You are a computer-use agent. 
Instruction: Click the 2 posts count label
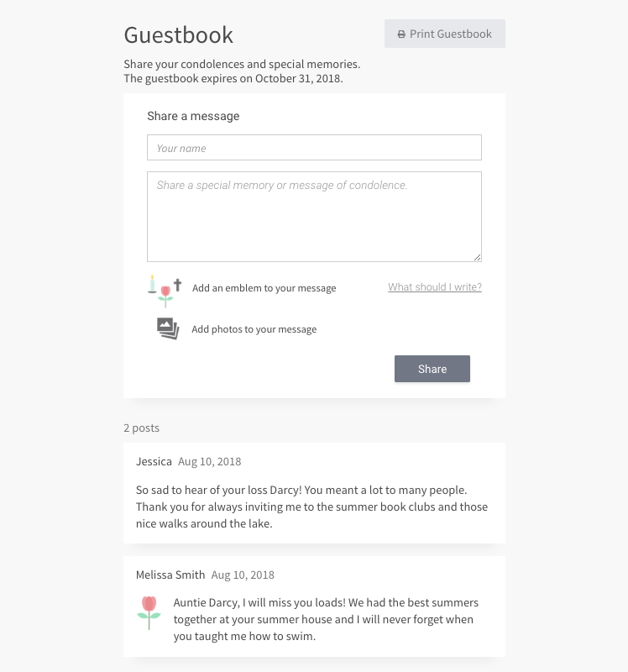tap(141, 428)
